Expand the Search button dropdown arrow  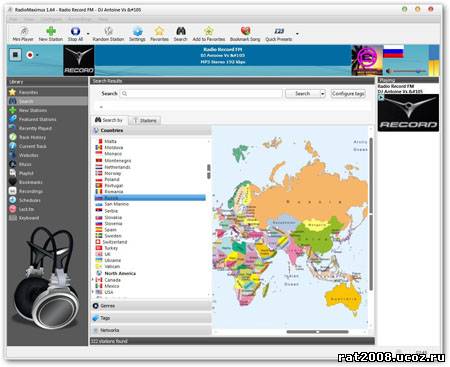[322, 94]
